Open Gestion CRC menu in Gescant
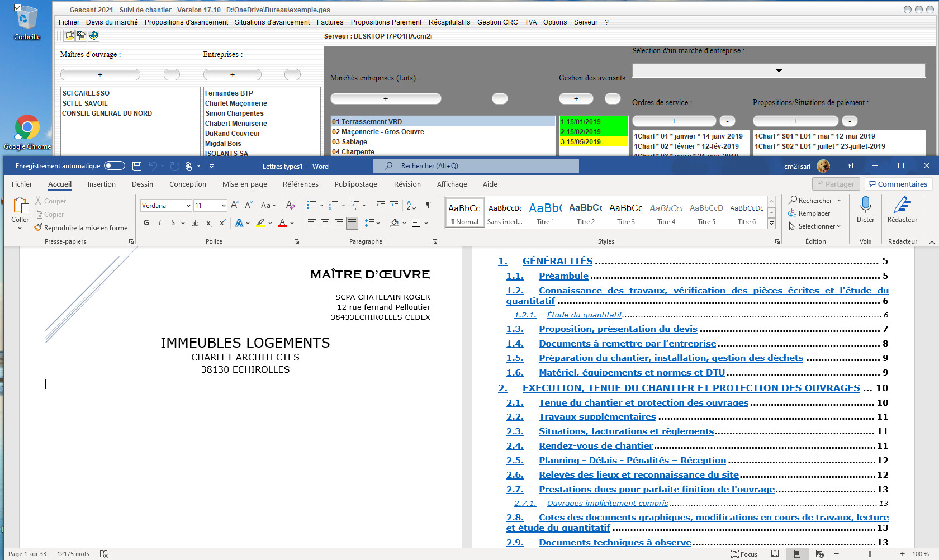This screenshot has height=560, width=939. pyautogui.click(x=497, y=22)
